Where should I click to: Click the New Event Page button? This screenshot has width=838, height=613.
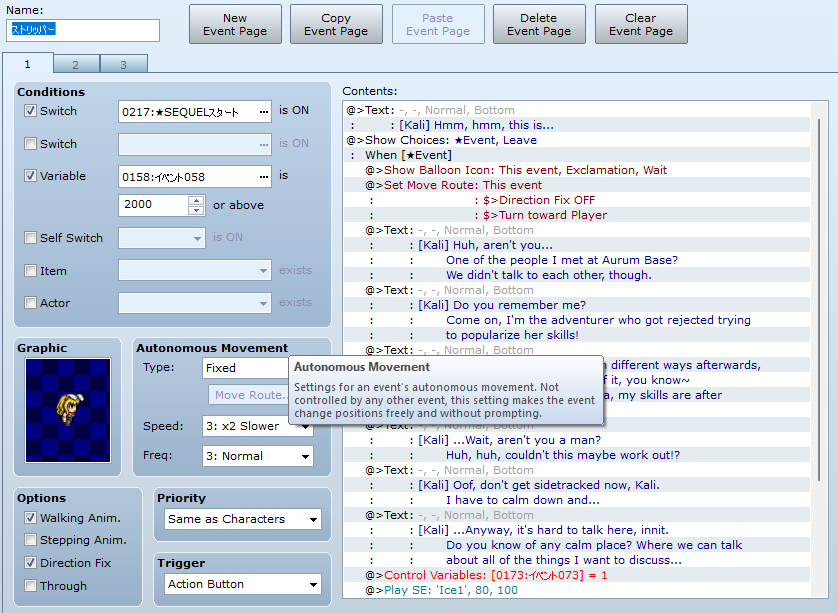coord(235,24)
